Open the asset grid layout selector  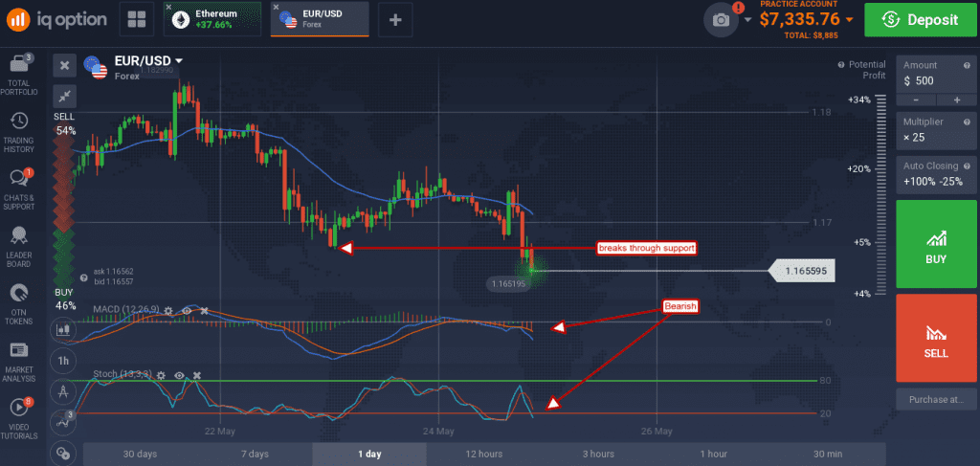tap(136, 19)
